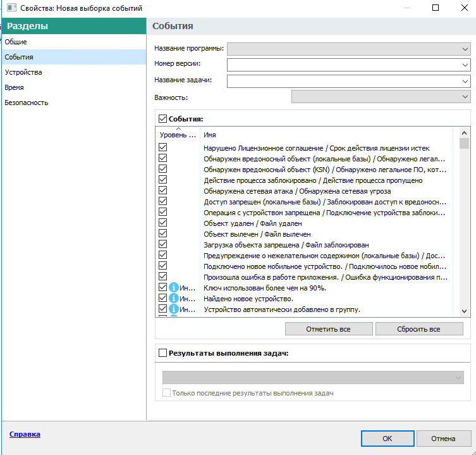This screenshot has width=476, height=455.
Task: Uncheck the 'Объект удален / Файл удален' event
Action: tap(162, 223)
